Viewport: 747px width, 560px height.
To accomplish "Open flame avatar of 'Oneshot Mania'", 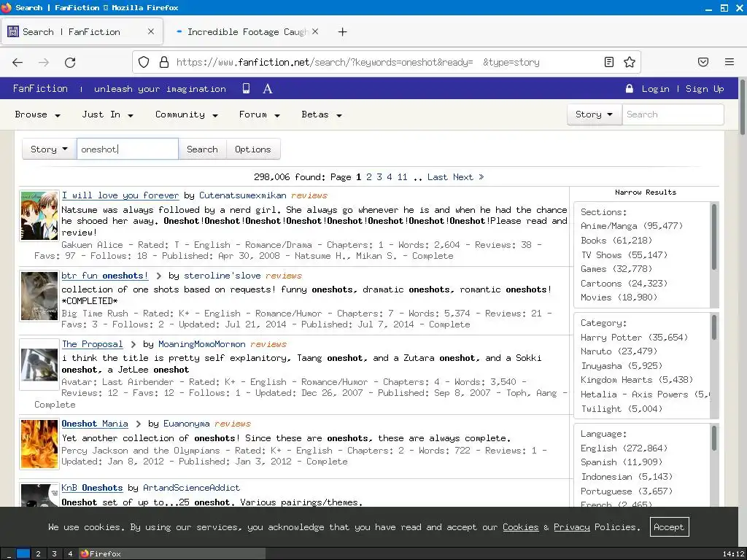I will pos(39,444).
